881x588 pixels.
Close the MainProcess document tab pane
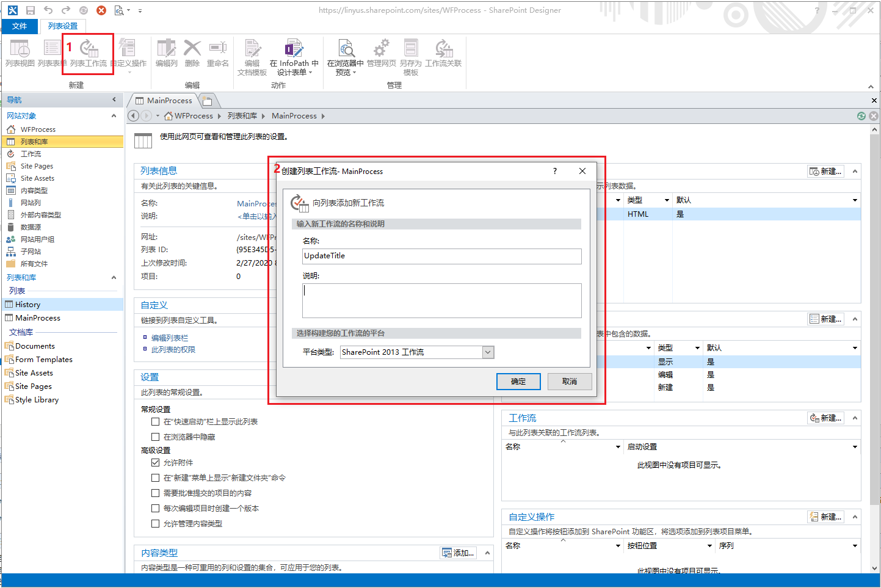coord(874,100)
